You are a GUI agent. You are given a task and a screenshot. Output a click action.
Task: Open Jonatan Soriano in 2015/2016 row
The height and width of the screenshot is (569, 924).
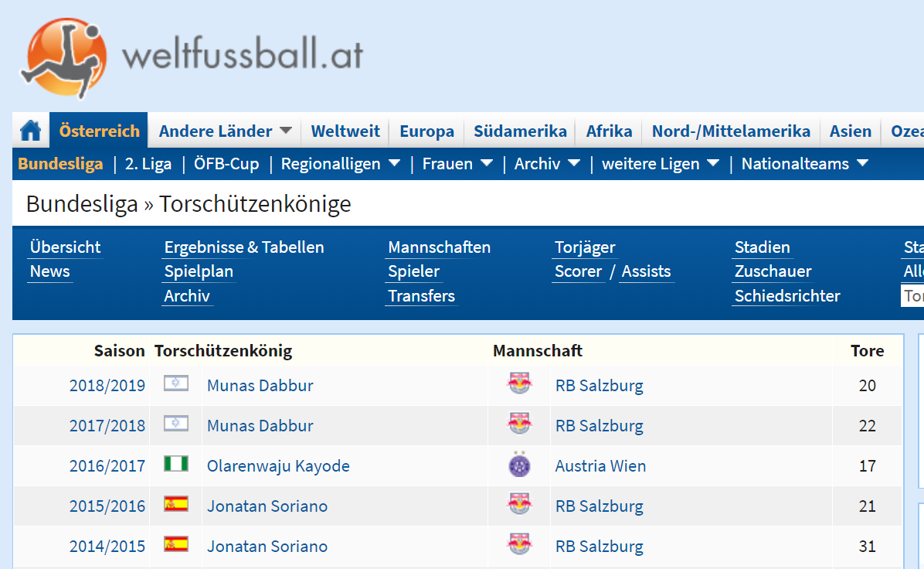pos(267,506)
